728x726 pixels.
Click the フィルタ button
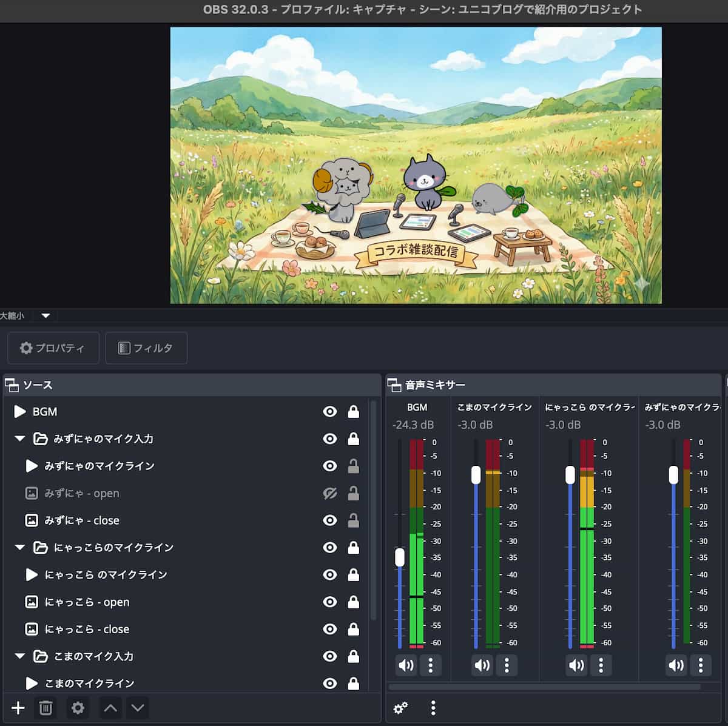(146, 348)
